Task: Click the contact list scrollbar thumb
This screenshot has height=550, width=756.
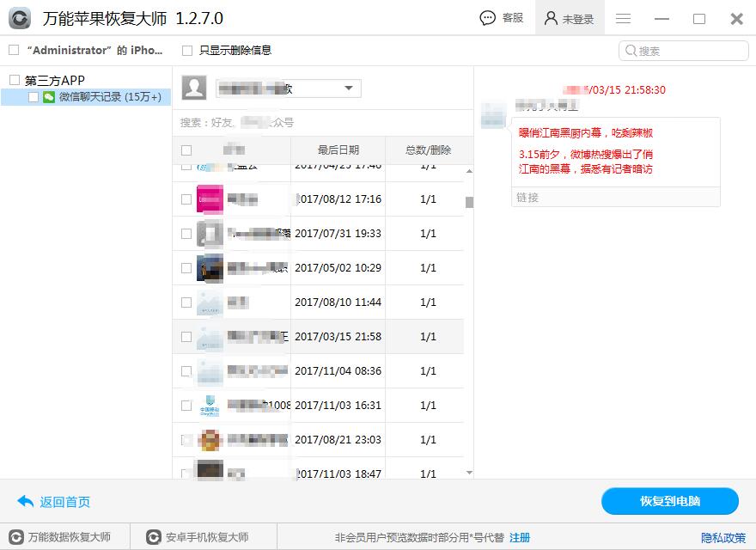Action: [x=469, y=202]
